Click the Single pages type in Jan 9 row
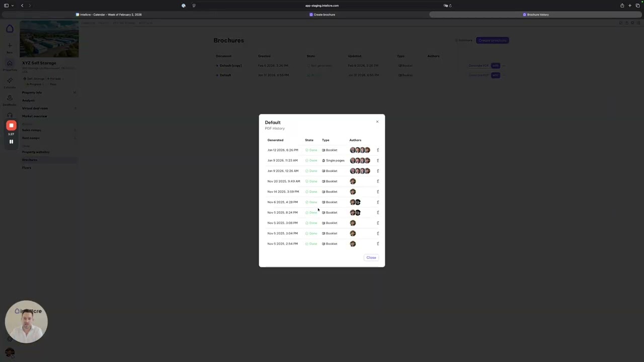Viewport: 644px width, 362px height. 334,160
